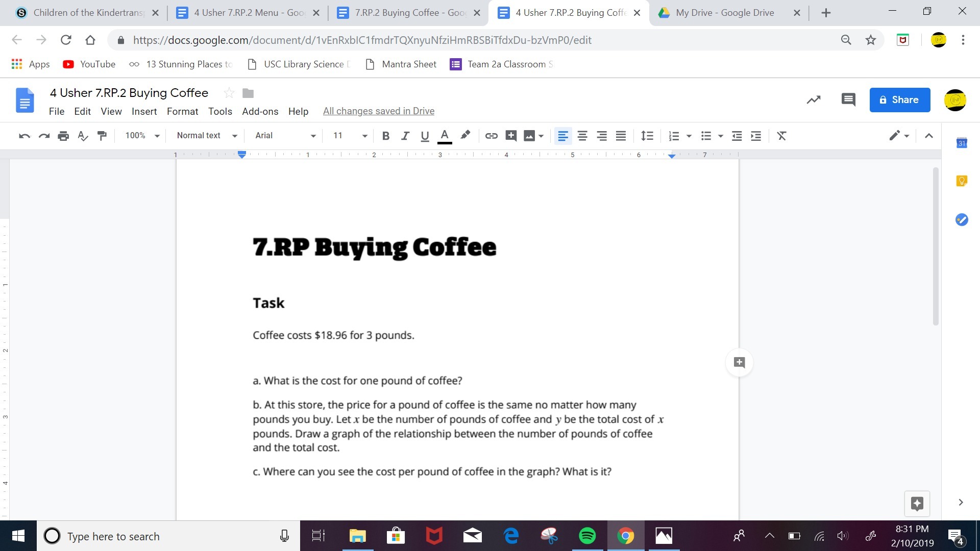Open the Format menu

tap(182, 111)
